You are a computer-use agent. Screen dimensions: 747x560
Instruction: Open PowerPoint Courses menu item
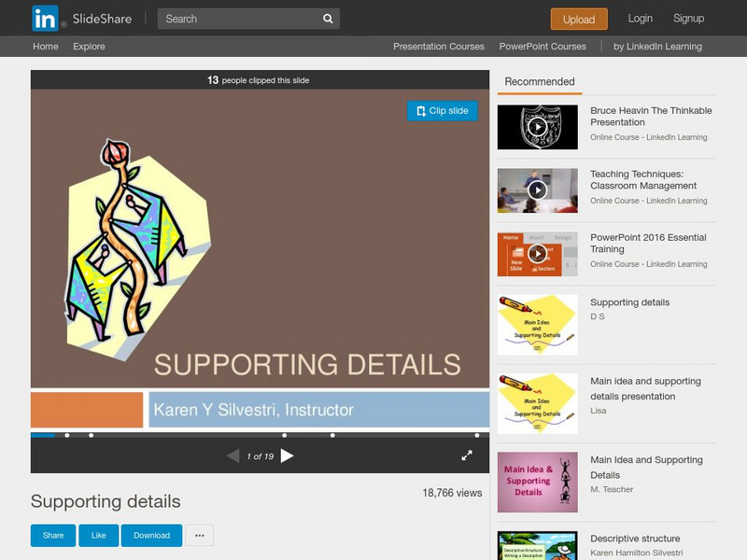click(543, 46)
